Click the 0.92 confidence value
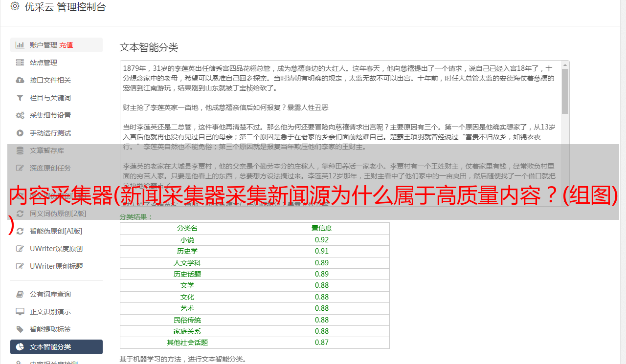 pos(322,240)
